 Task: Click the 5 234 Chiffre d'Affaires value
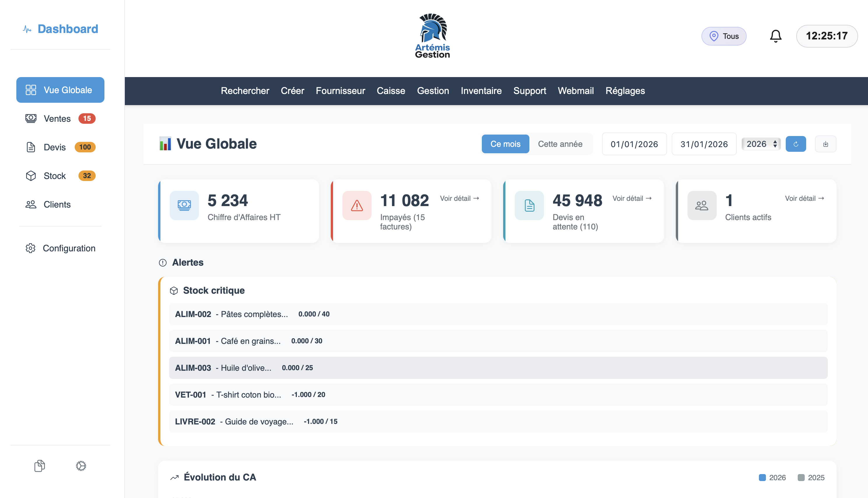tap(228, 201)
